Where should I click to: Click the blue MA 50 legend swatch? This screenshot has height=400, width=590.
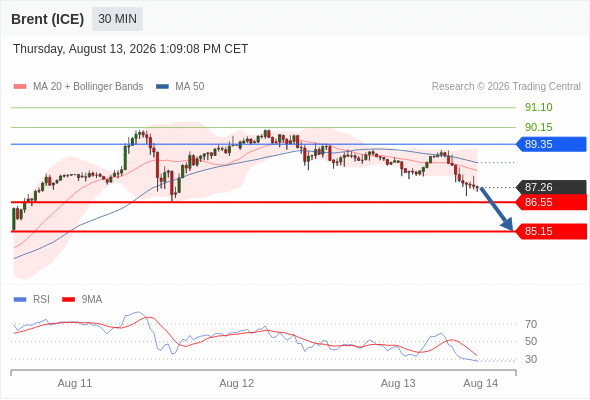coord(163,87)
